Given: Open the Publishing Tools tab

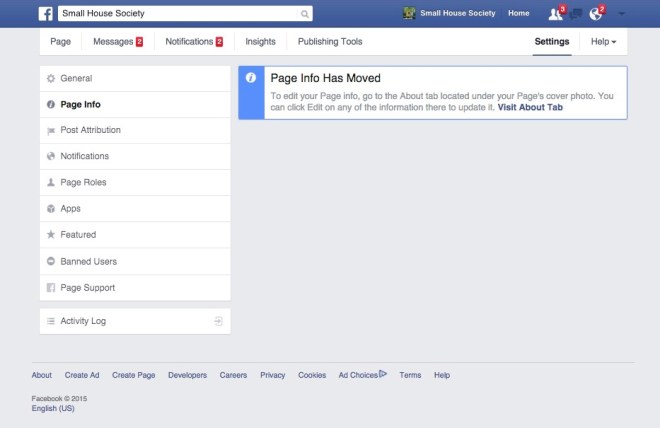Looking at the screenshot, I should pyautogui.click(x=330, y=42).
